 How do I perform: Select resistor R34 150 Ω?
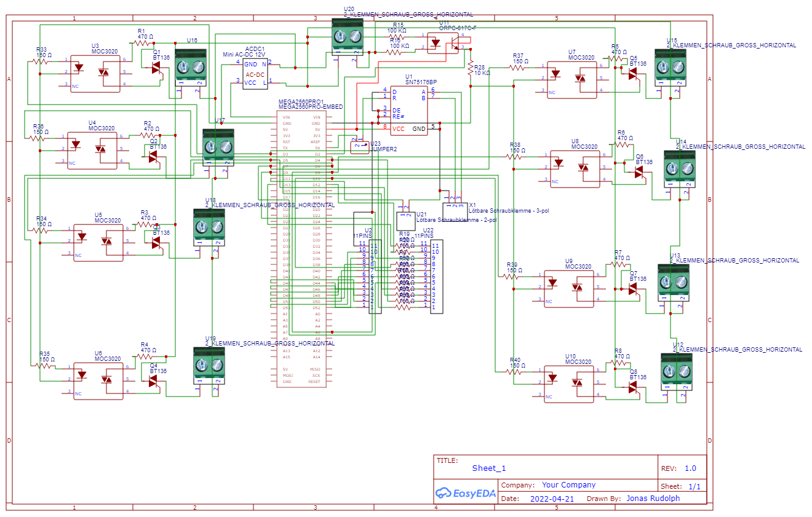click(x=41, y=230)
